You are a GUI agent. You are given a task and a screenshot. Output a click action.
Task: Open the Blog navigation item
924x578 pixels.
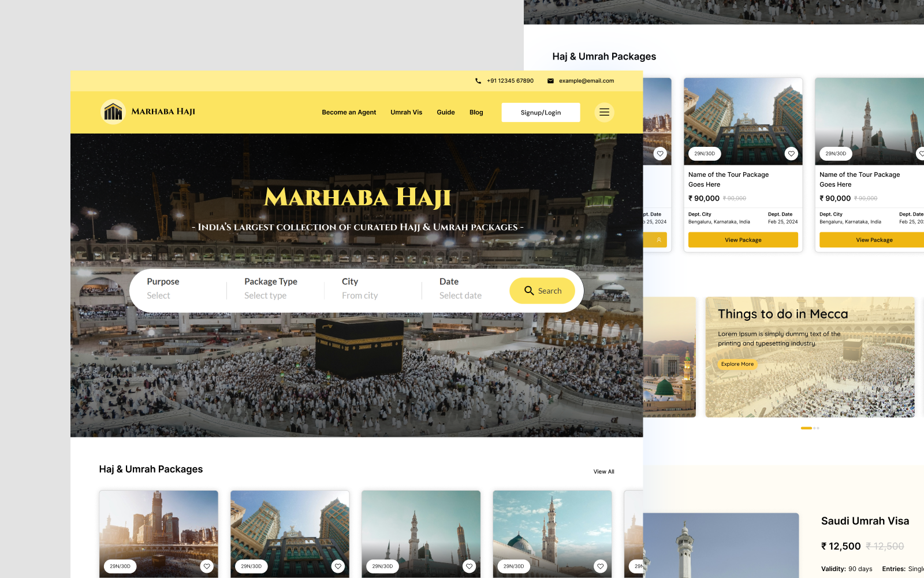(x=476, y=112)
